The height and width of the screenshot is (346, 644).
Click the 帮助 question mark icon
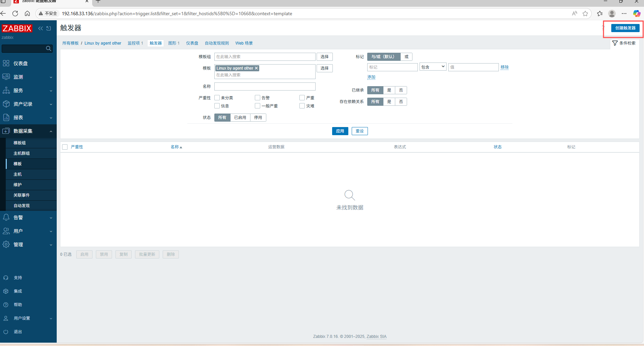tap(6, 305)
